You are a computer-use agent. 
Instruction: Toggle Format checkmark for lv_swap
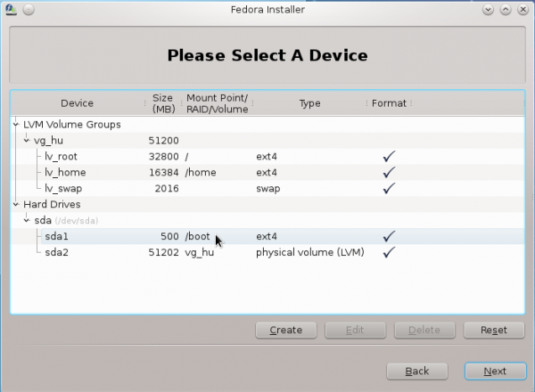click(x=389, y=189)
